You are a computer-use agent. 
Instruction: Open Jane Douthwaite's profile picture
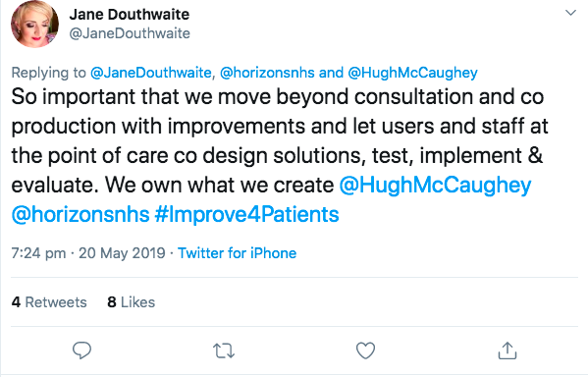click(34, 25)
